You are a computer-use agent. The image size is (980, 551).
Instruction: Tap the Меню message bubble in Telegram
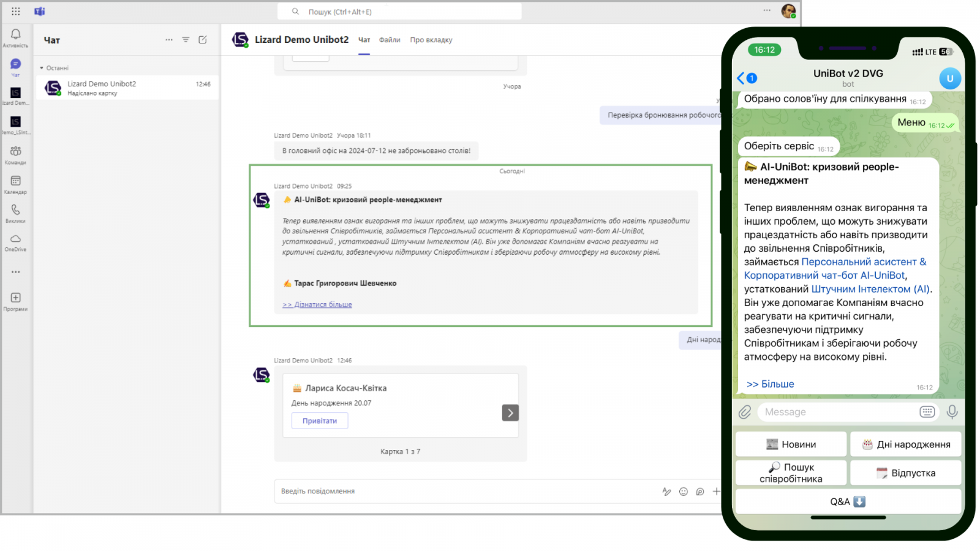pyautogui.click(x=925, y=122)
